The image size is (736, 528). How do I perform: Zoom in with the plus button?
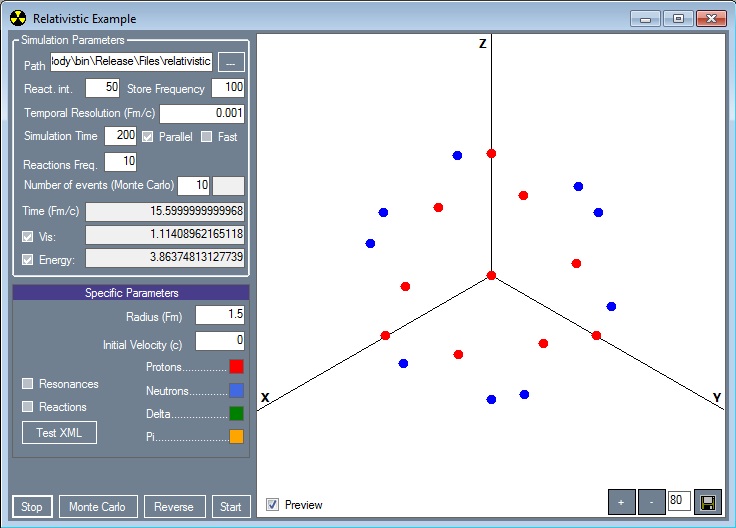point(621,502)
